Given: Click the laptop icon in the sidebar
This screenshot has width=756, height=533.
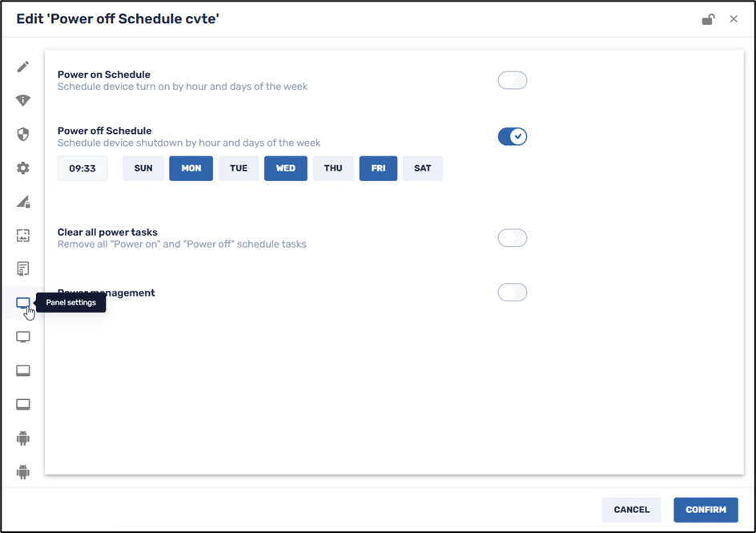Looking at the screenshot, I should [22, 370].
